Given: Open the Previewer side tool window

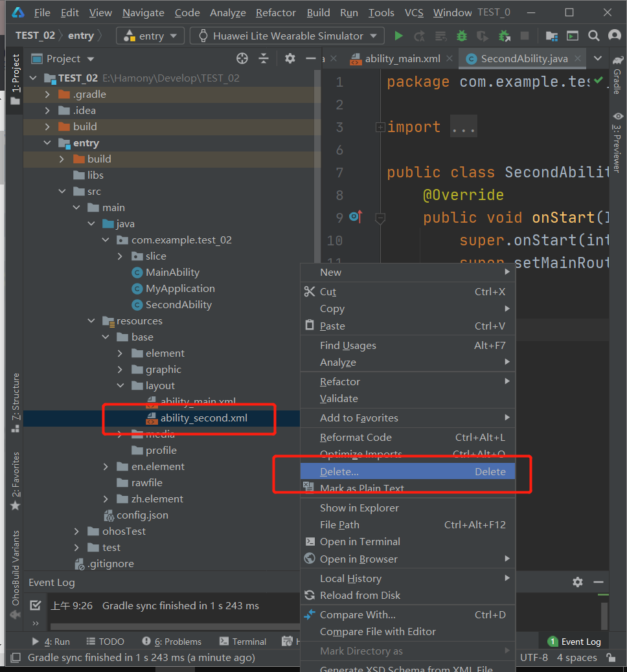Looking at the screenshot, I should (617, 142).
